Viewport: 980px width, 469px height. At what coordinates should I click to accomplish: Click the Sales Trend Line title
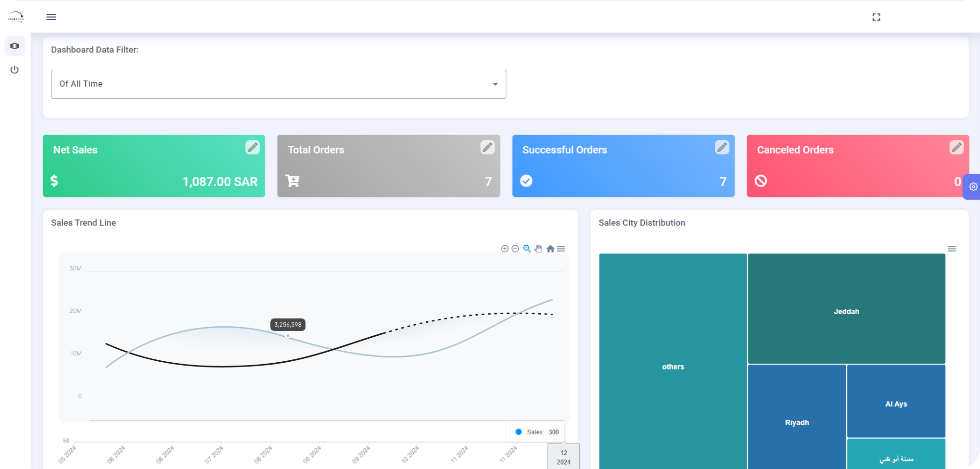point(84,223)
